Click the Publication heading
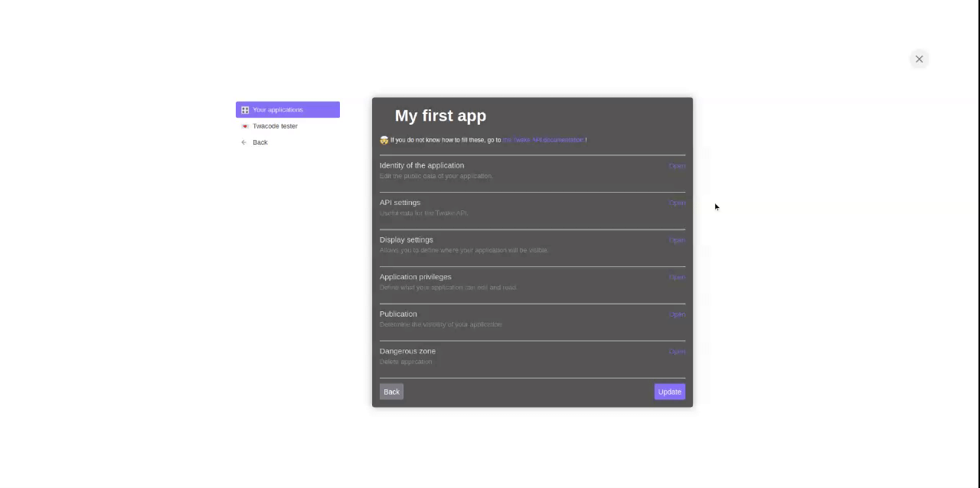 [398, 314]
